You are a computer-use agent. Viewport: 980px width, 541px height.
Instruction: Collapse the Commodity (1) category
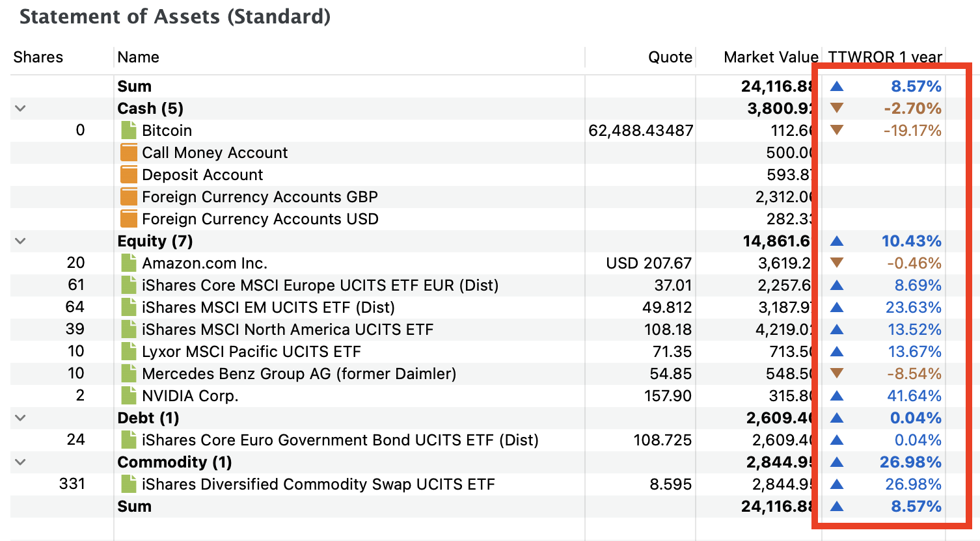[20, 462]
